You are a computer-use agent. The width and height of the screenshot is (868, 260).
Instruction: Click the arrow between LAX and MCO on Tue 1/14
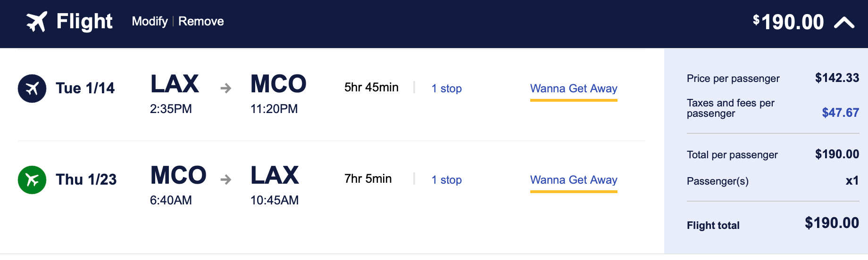coord(226,88)
